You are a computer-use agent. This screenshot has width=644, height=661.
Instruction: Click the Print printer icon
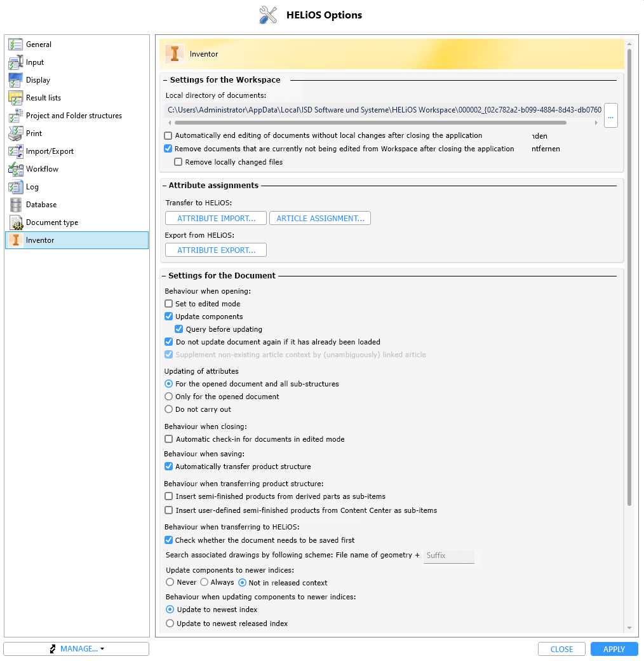click(16, 133)
